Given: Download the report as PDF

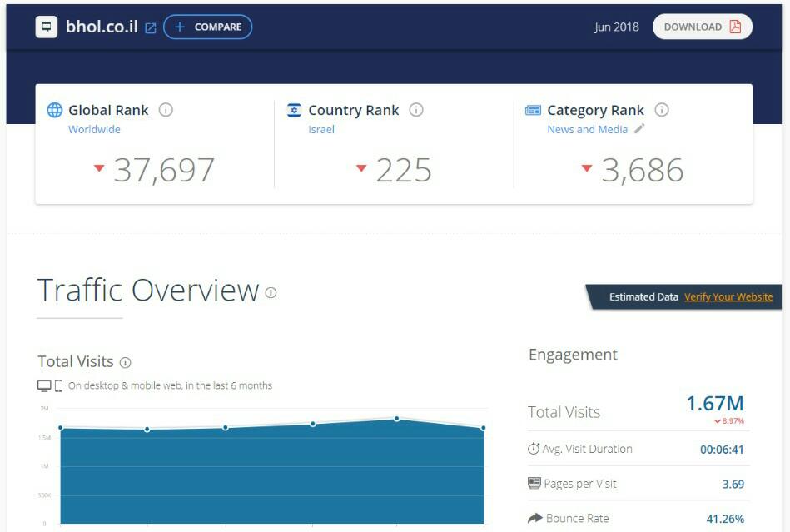Looking at the screenshot, I should point(702,27).
